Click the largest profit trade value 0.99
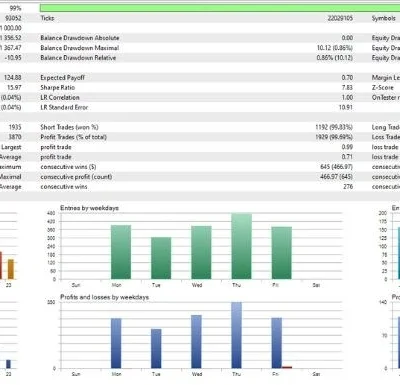Image resolution: width=400 pixels, height=385 pixels. point(347,147)
